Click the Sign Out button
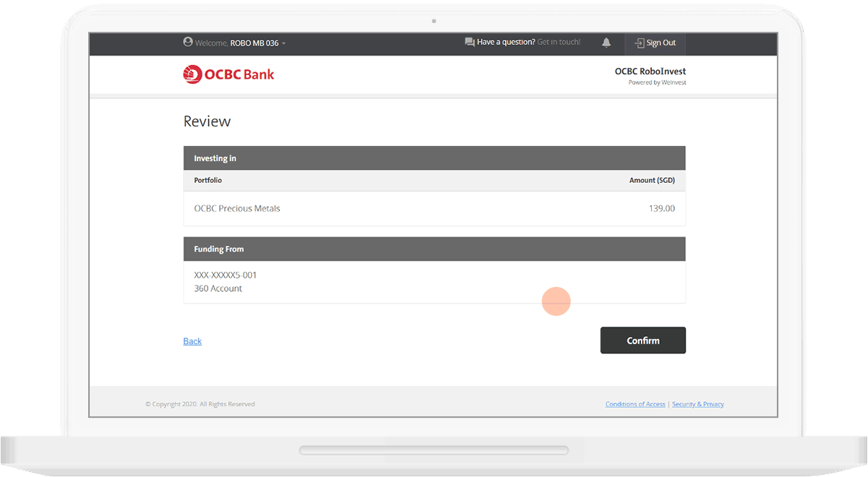 [655, 43]
